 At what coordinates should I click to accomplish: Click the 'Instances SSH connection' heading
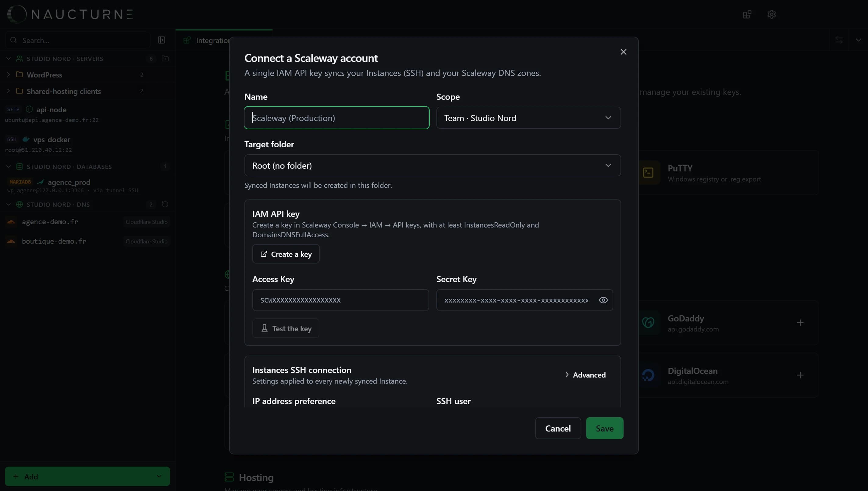[302, 370]
